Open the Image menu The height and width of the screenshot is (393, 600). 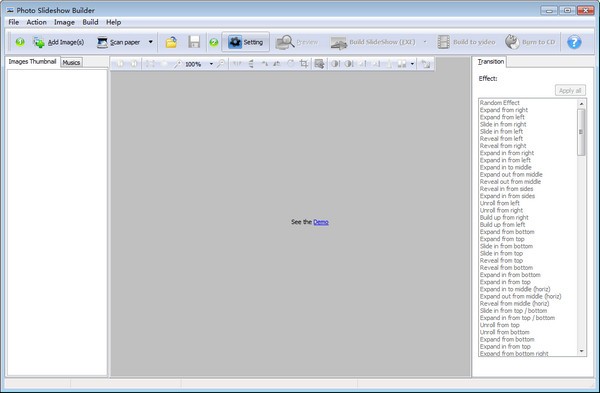tap(64, 22)
